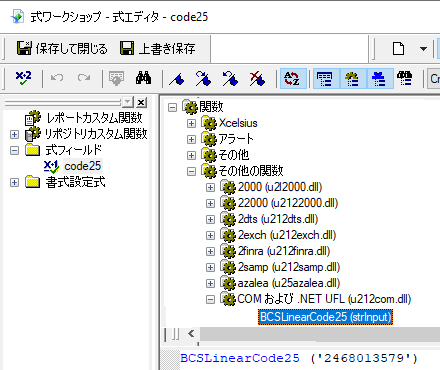The width and height of the screenshot is (440, 370).
Task: Open the workshop tree panel dropdown arrow
Action: pyautogui.click(x=128, y=102)
